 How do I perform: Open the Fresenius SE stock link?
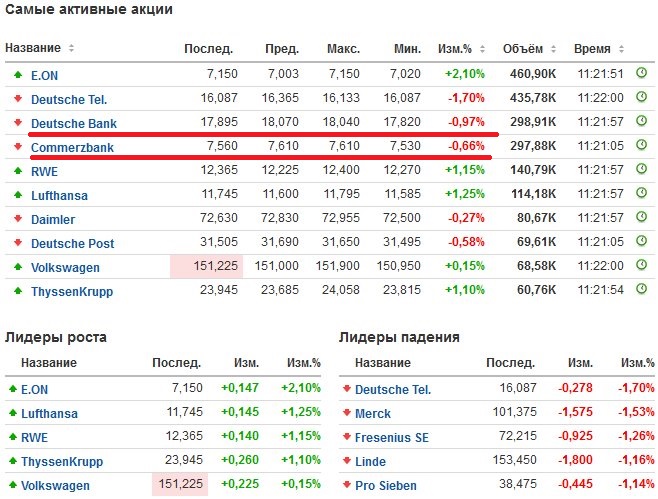click(x=393, y=438)
